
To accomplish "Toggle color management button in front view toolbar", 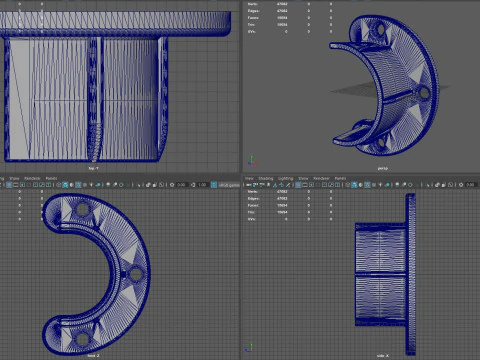I will tap(214, 185).
